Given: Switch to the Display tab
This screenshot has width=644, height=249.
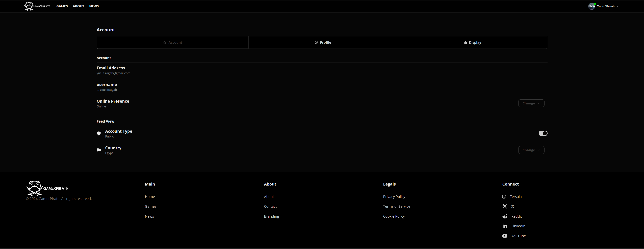Looking at the screenshot, I should 472,42.
